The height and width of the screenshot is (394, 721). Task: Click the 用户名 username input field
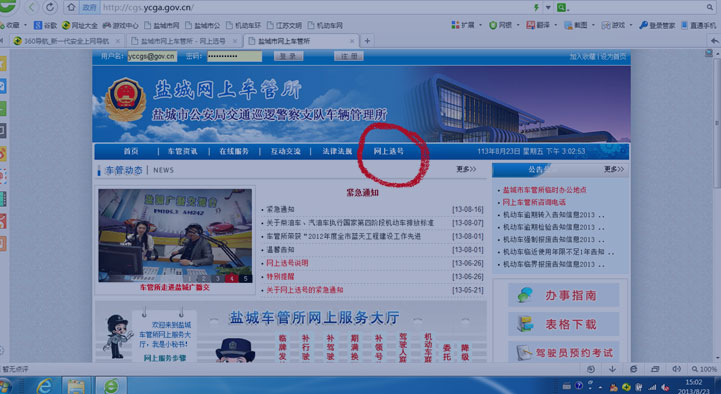click(152, 56)
